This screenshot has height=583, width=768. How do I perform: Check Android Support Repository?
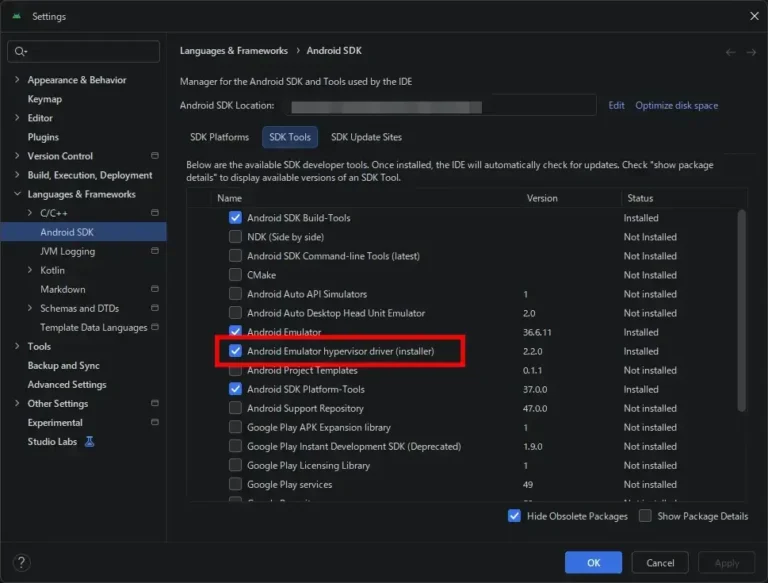pyautogui.click(x=235, y=408)
